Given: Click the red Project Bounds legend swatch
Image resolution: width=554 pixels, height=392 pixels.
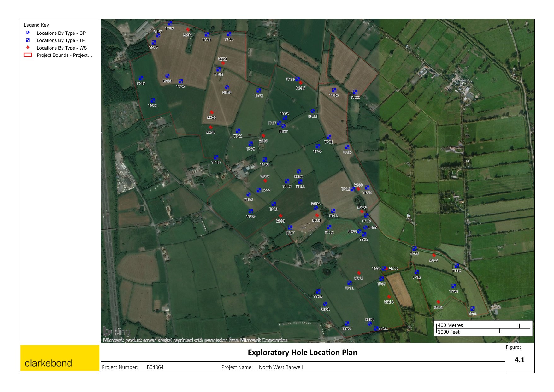Looking at the screenshot, I should tap(28, 55).
